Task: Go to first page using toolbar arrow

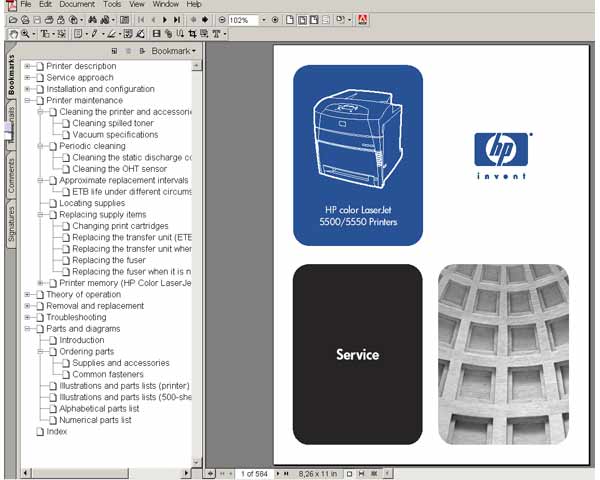Action: (141, 20)
